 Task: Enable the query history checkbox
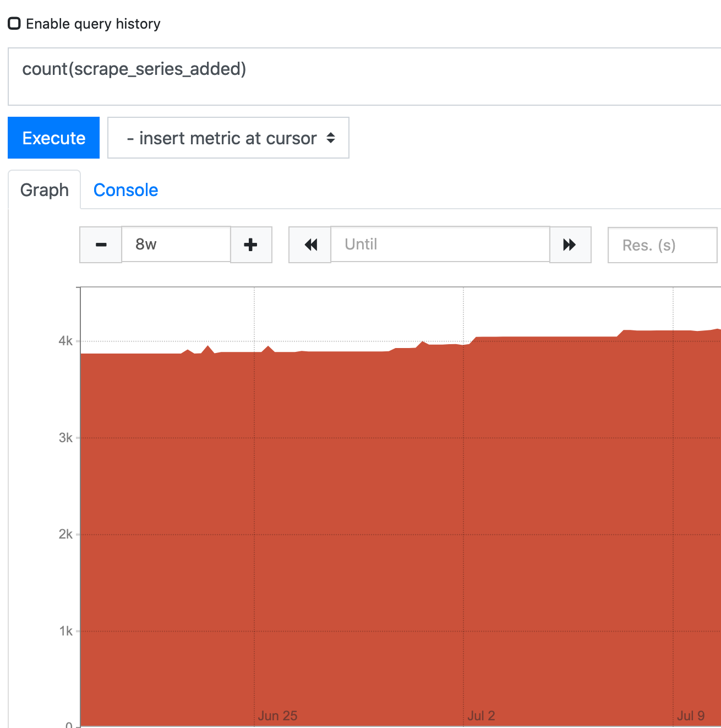(14, 23)
